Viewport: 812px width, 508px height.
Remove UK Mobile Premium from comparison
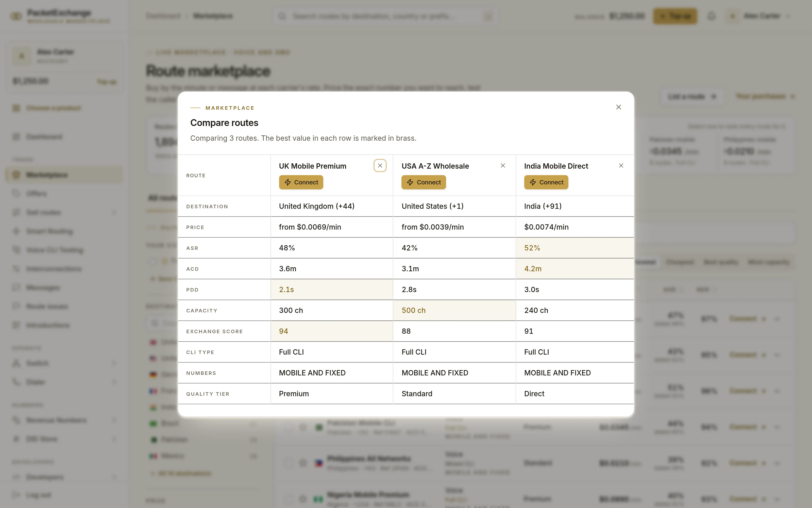pos(380,165)
